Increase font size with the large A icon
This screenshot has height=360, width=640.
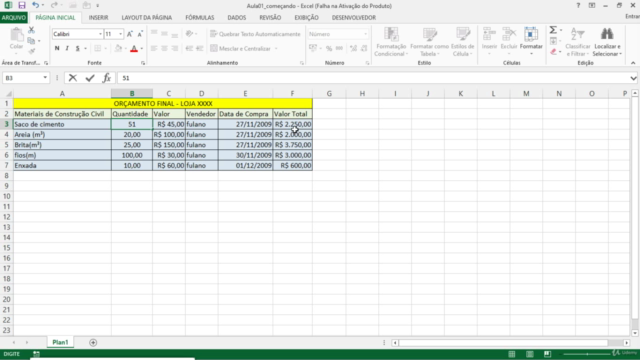point(129,34)
